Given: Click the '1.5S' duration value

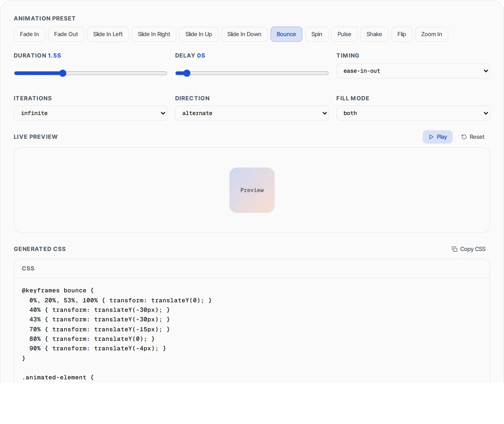Looking at the screenshot, I should pyautogui.click(x=54, y=56).
